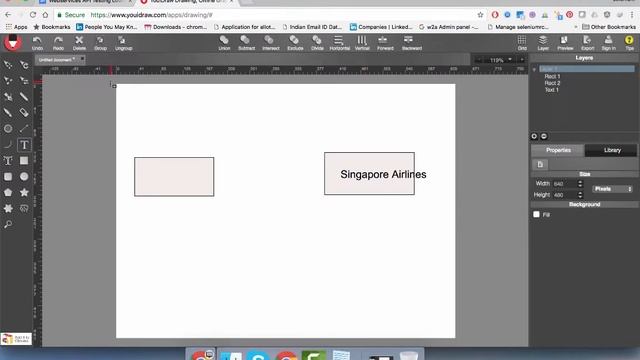Image resolution: width=640 pixels, height=360 pixels.
Task: Switch to the Library tab
Action: pos(612,150)
